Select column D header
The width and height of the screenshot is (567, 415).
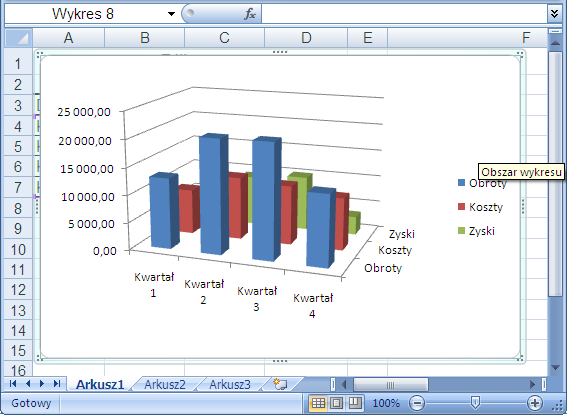[306, 38]
